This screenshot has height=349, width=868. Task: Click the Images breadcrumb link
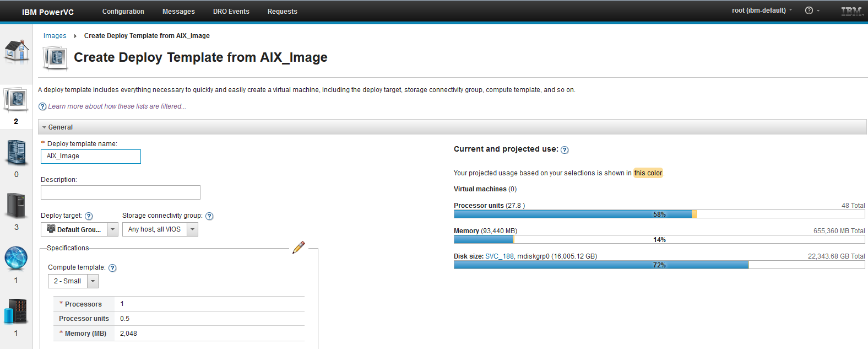[55, 36]
